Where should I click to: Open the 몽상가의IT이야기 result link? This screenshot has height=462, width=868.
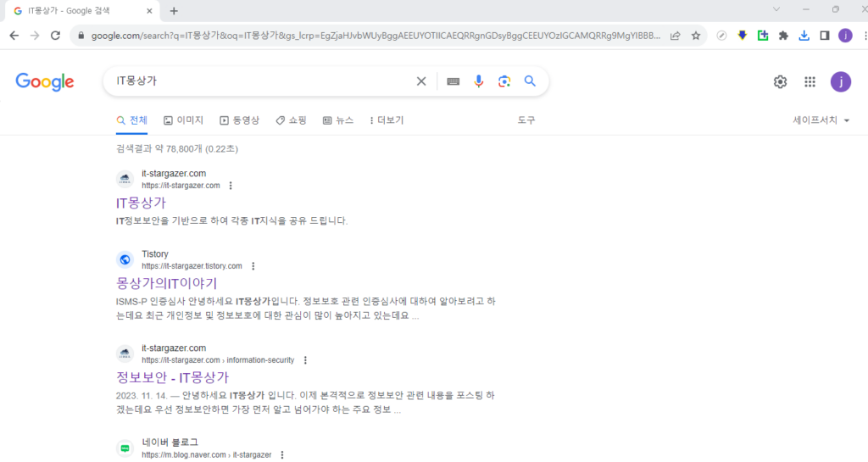pos(167,284)
